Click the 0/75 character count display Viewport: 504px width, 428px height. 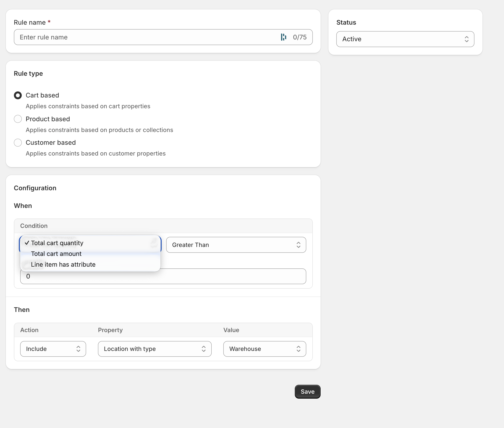(x=300, y=37)
